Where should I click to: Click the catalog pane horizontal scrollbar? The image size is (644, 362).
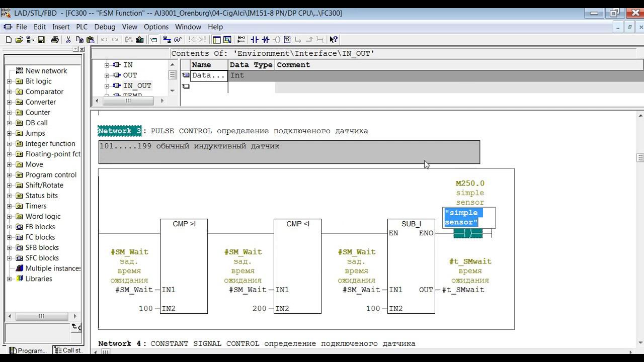coord(41,316)
